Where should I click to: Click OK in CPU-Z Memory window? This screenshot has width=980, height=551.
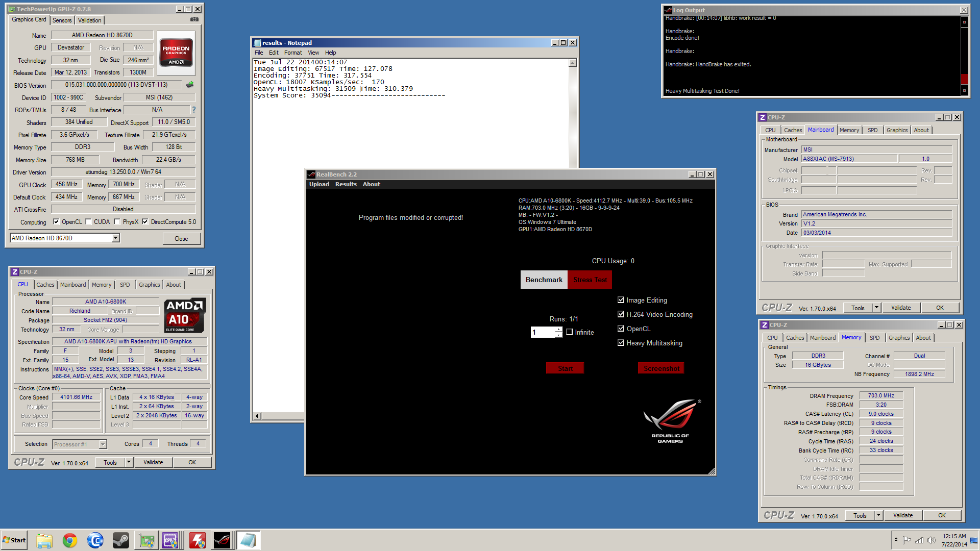tap(942, 515)
